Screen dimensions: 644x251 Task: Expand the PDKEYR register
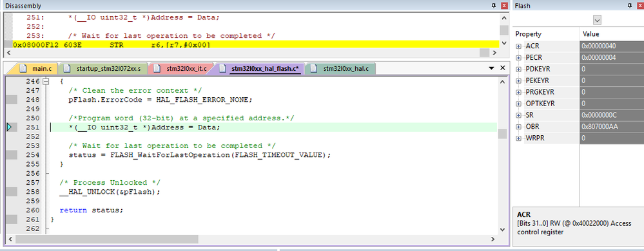pyautogui.click(x=519, y=69)
